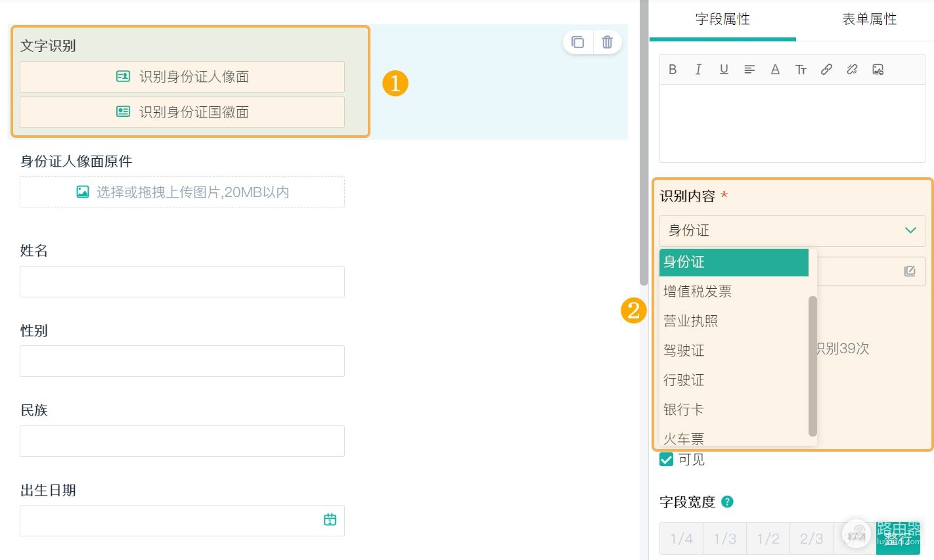Screen dimensions: 934x560
Task: Apply italic formatting in editor toolbar
Action: pyautogui.click(x=698, y=69)
